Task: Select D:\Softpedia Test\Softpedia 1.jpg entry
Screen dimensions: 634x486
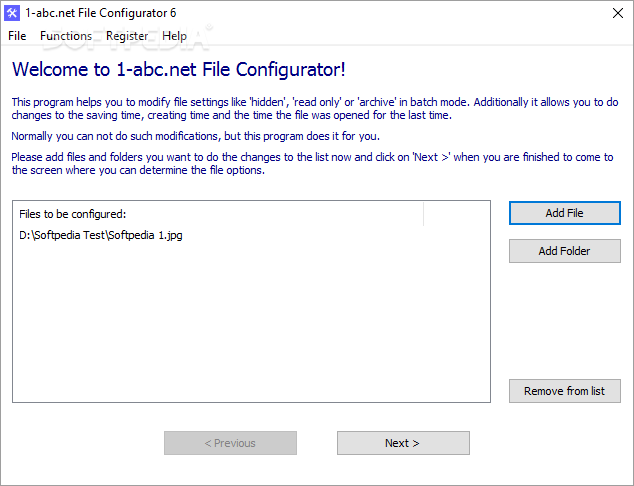Action: click(101, 235)
